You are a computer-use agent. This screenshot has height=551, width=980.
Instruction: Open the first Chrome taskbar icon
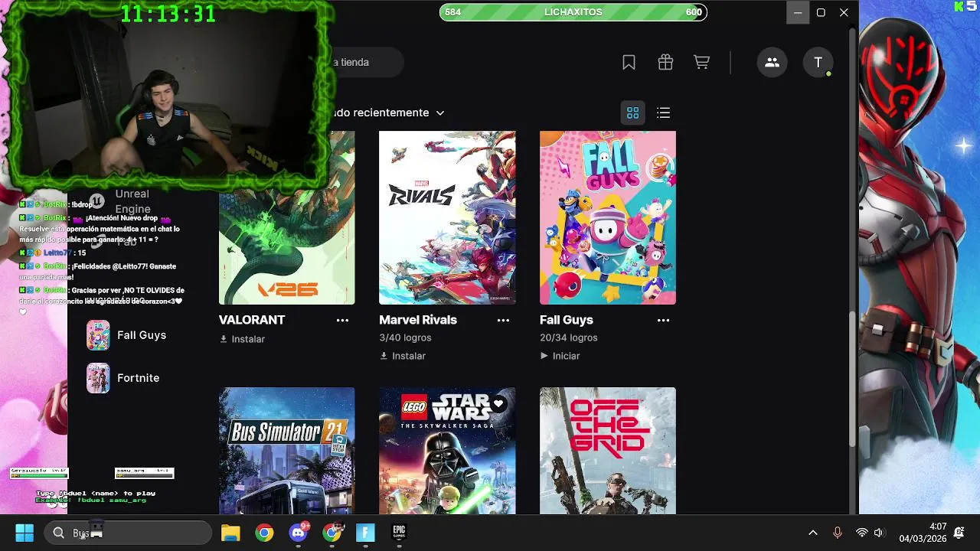pos(264,533)
